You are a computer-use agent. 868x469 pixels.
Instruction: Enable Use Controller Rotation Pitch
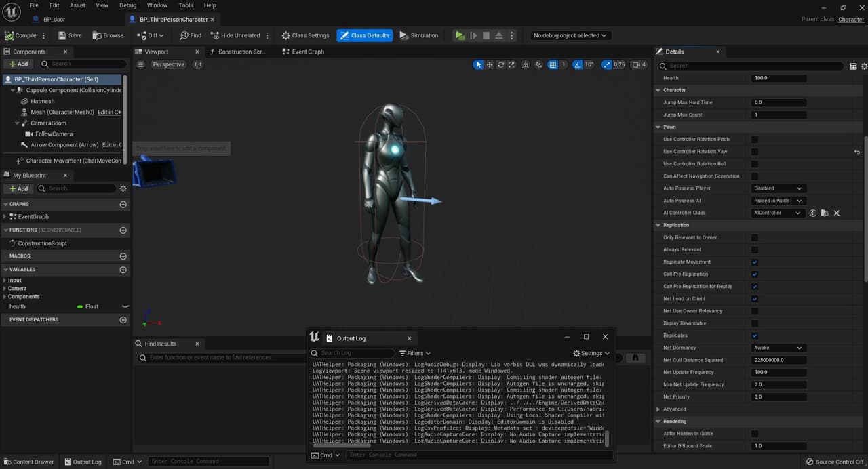tap(755, 140)
